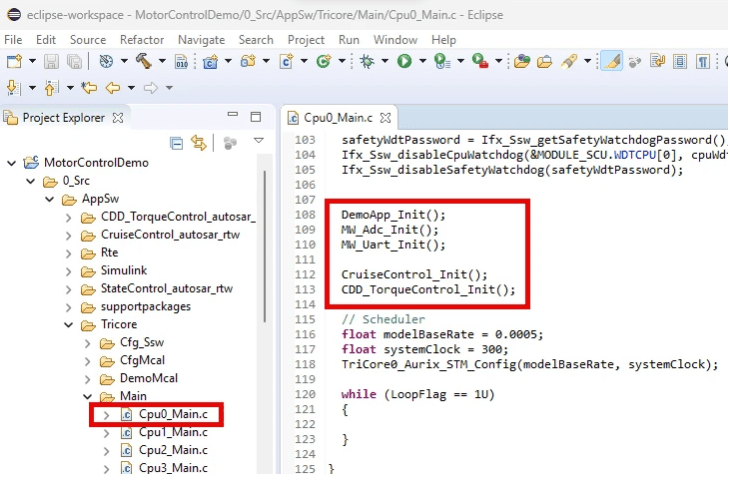Image resolution: width=730 pixels, height=481 pixels.
Task: Close the Project Explorer view tab
Action: click(x=117, y=117)
